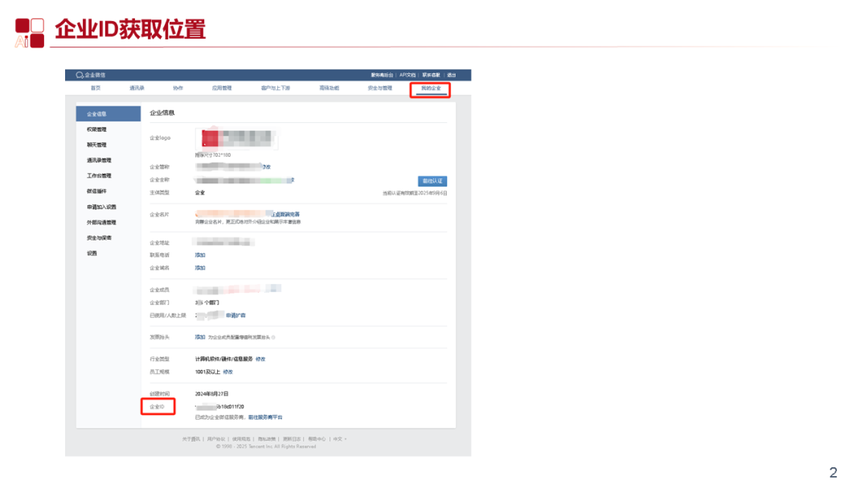Select 设置 in the sidebar
Image resolution: width=868 pixels, height=489 pixels.
coord(92,253)
